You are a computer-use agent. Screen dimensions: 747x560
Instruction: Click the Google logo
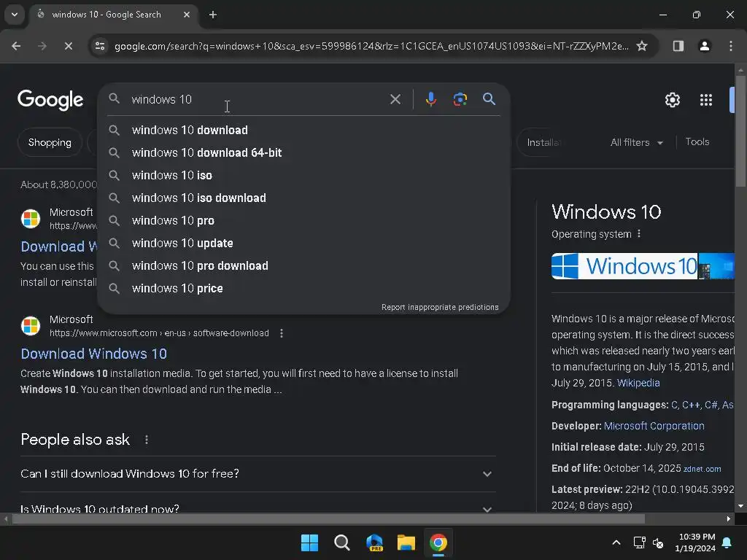point(50,100)
